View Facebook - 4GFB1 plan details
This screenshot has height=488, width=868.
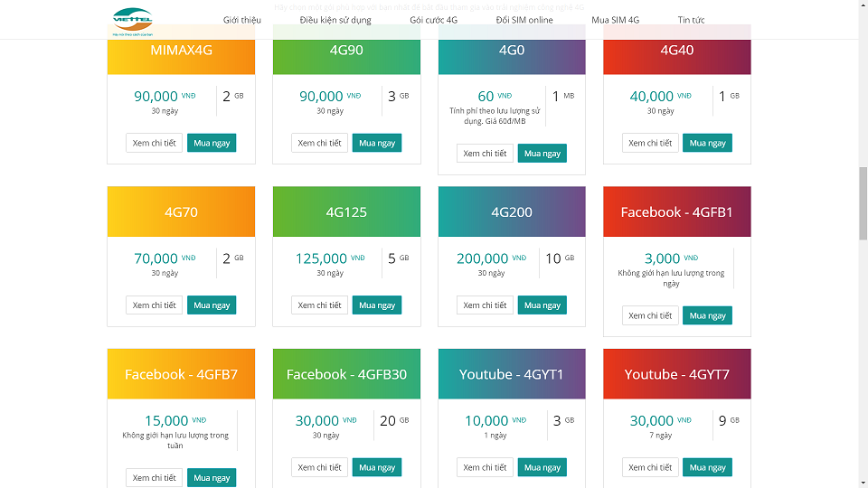(650, 315)
